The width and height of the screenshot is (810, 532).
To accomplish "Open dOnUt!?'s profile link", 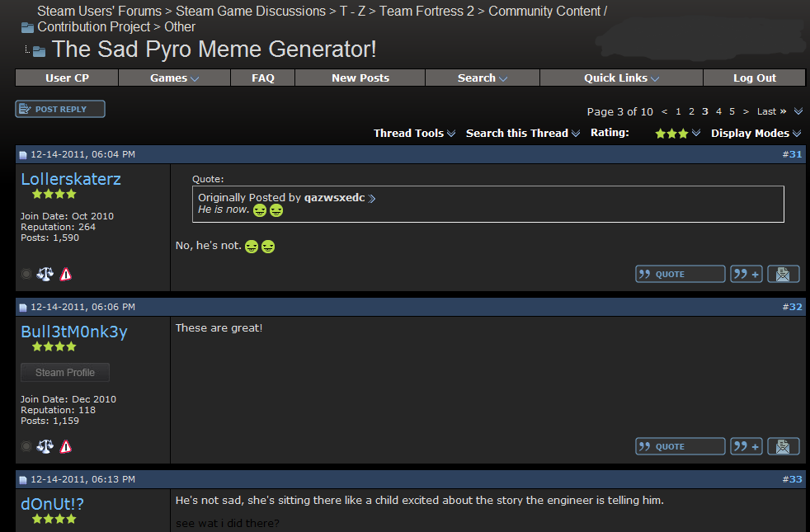I will click(52, 504).
